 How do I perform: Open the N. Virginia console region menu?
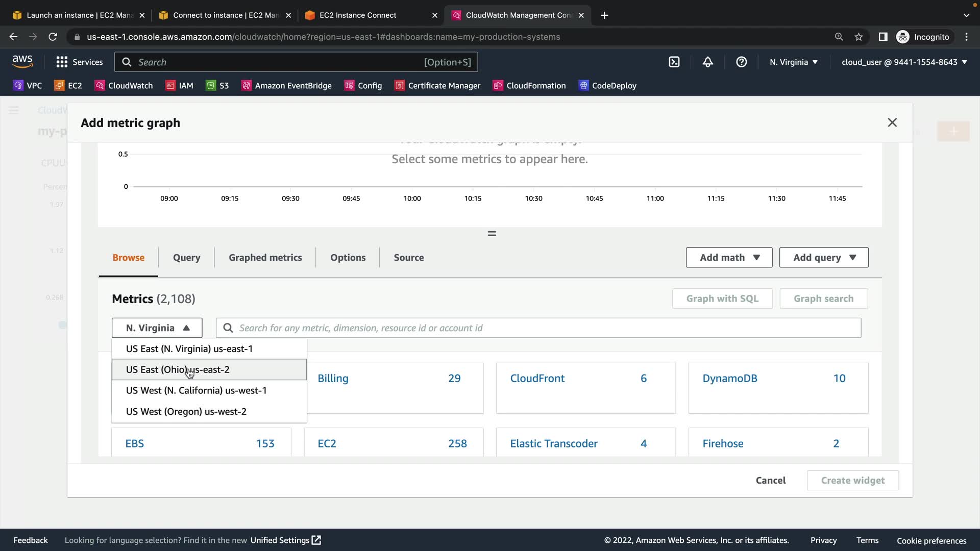point(793,62)
